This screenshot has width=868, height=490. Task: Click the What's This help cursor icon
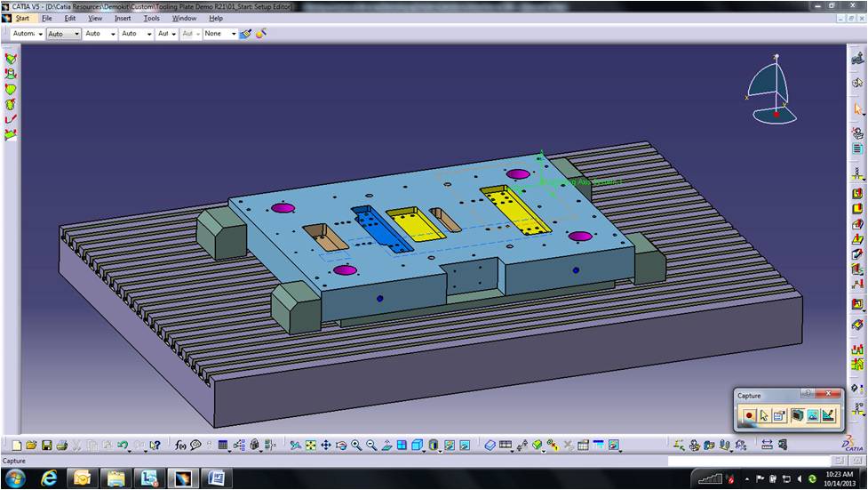[155, 445]
